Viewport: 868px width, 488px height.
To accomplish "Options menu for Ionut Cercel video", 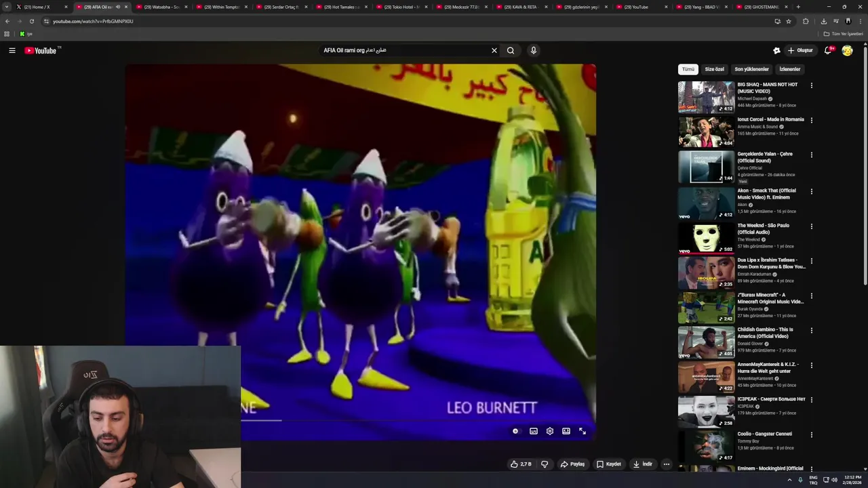I will coord(811,120).
